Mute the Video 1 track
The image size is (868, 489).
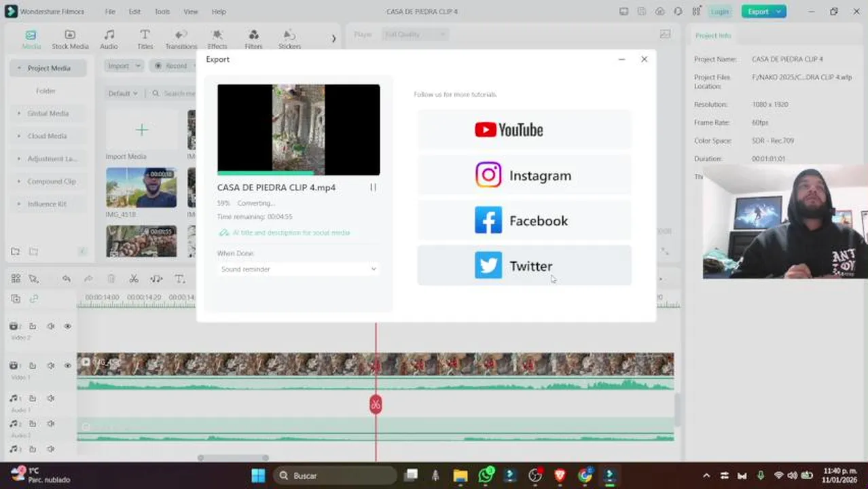coord(51,365)
